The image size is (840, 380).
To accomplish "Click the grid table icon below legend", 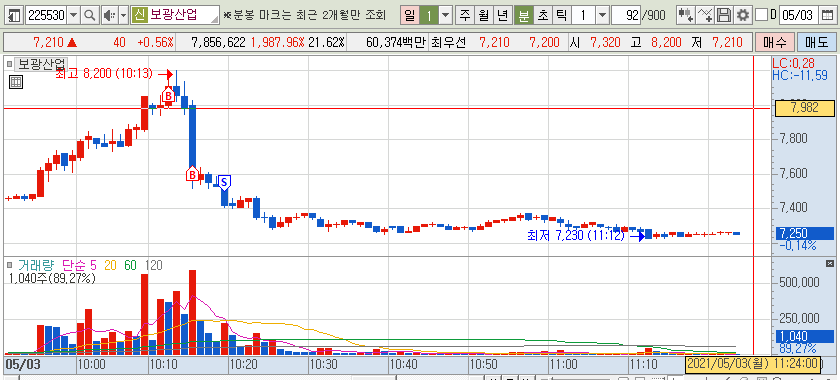I will point(16,82).
